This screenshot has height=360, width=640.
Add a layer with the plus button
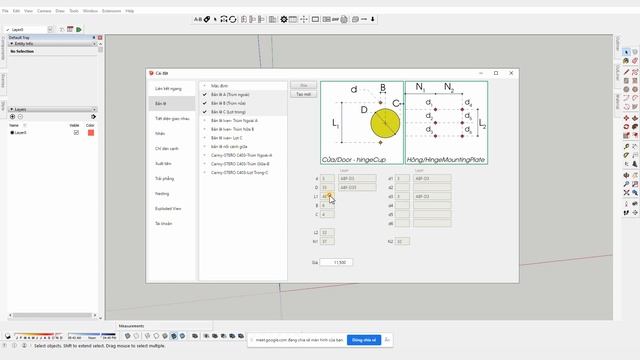point(12,117)
